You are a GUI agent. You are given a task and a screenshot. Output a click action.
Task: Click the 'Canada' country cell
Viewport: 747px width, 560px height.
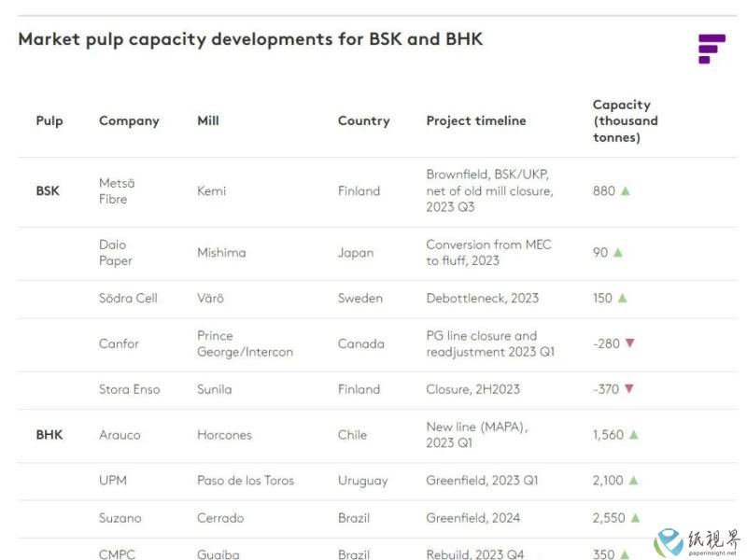pyautogui.click(x=361, y=343)
